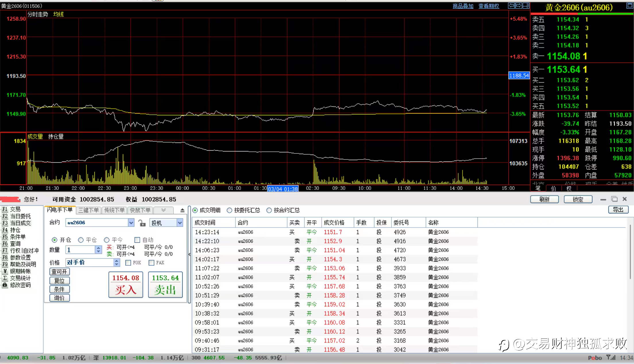
Task: Click the 买入 buy button at 1154.08
Action: (126, 285)
